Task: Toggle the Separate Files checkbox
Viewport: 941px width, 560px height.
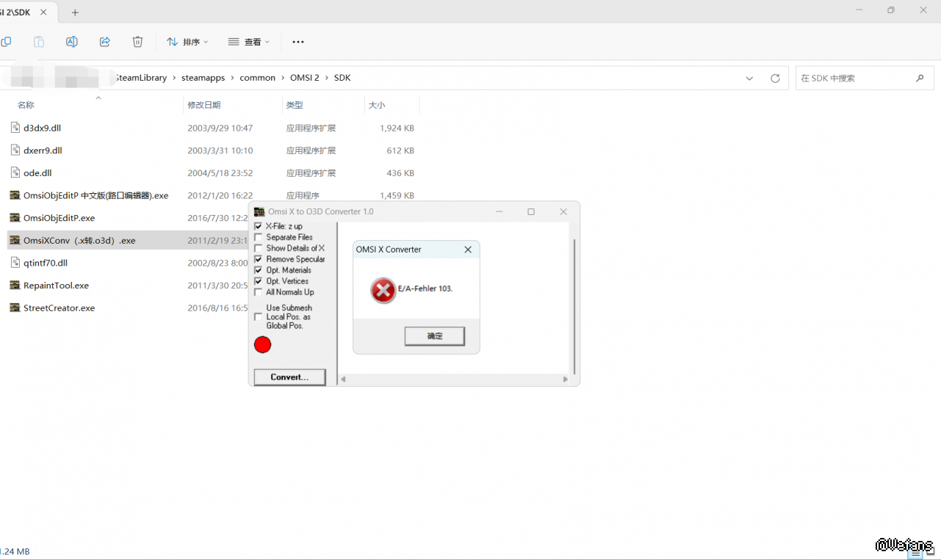Action: point(258,238)
